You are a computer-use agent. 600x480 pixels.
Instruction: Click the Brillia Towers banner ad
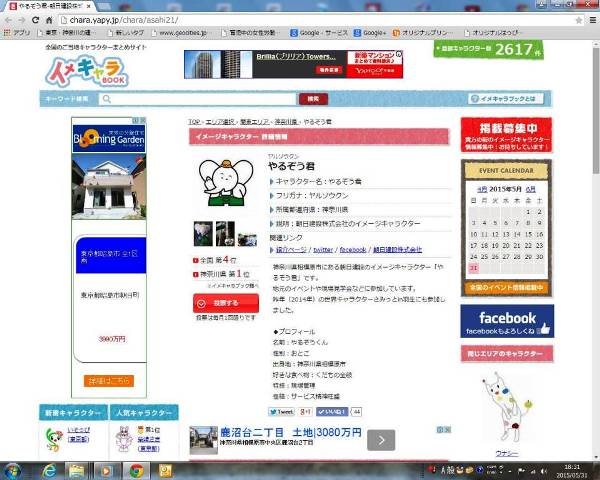coord(293,64)
